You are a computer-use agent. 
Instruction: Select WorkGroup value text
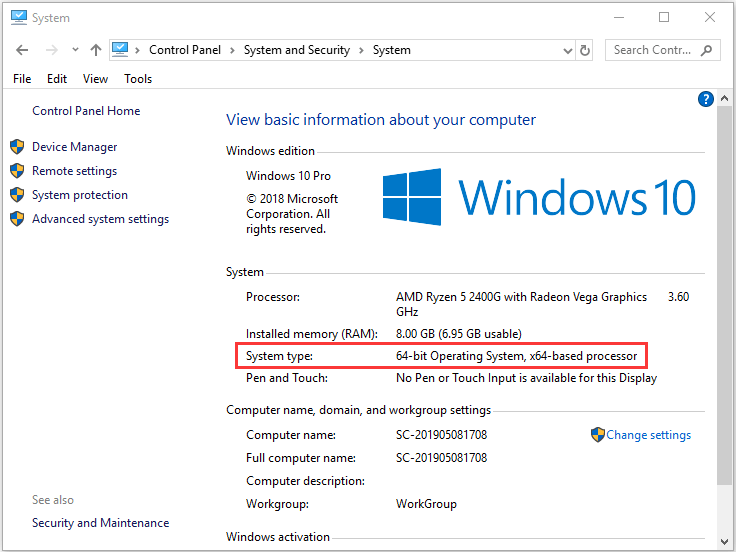[x=426, y=504]
